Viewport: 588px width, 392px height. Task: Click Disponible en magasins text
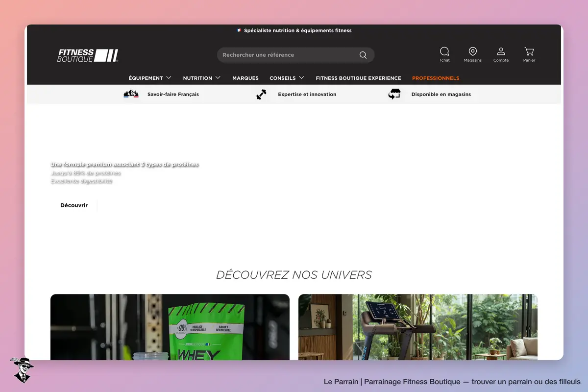point(441,94)
